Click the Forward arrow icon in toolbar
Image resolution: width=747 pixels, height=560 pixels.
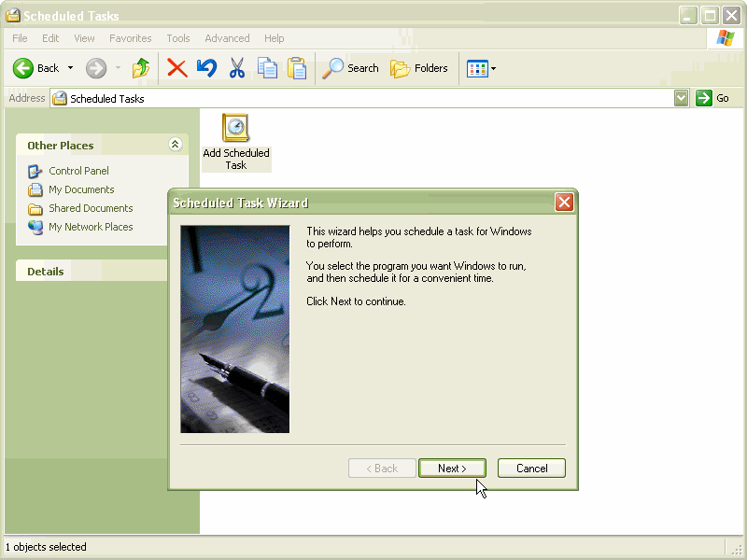click(96, 68)
